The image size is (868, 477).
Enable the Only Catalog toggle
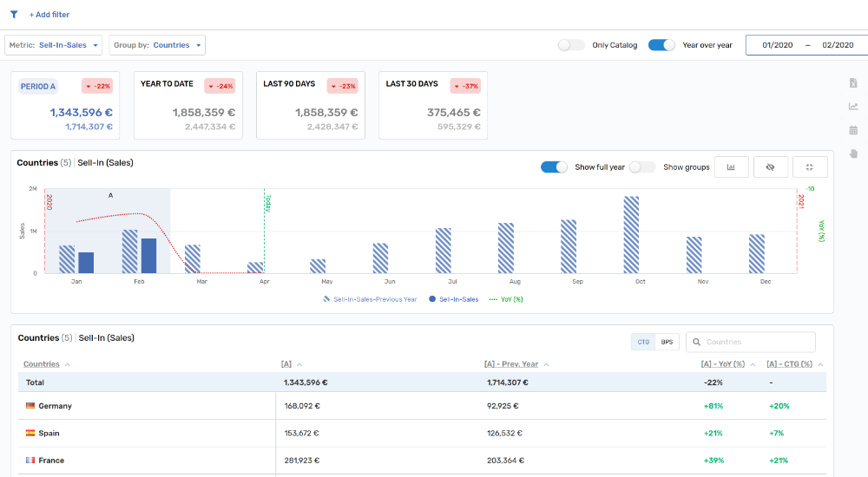pos(570,45)
